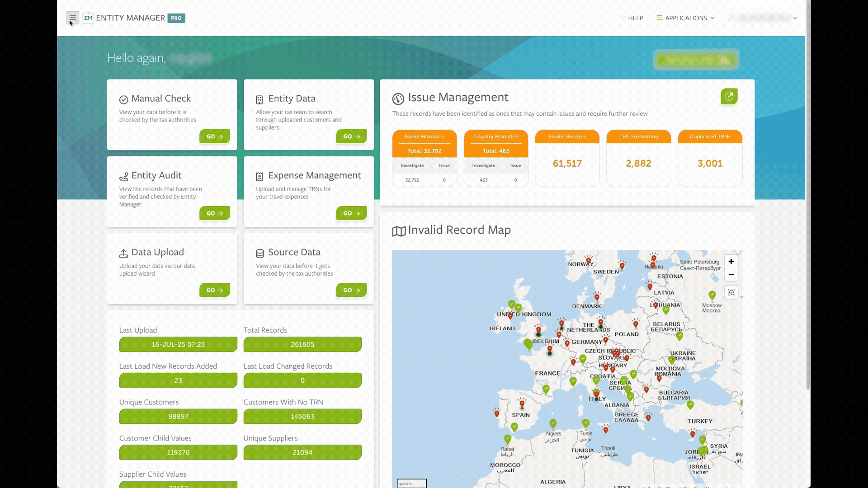Click the Entity Manager EM logo
Viewport: 868px width, 488px height.
coord(88,18)
